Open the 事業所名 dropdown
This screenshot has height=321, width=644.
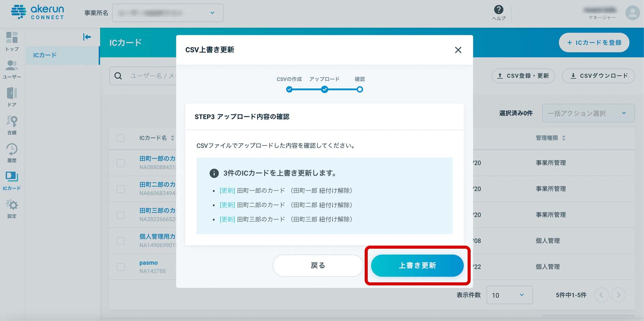[168, 13]
